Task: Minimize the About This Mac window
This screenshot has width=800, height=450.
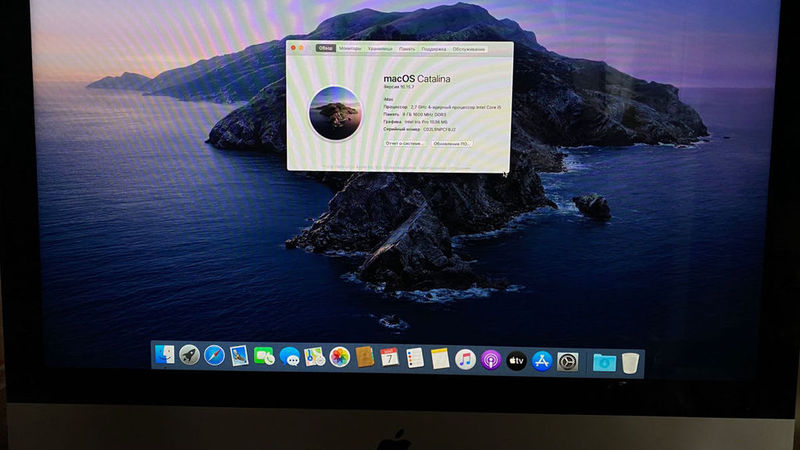Action: (x=301, y=48)
